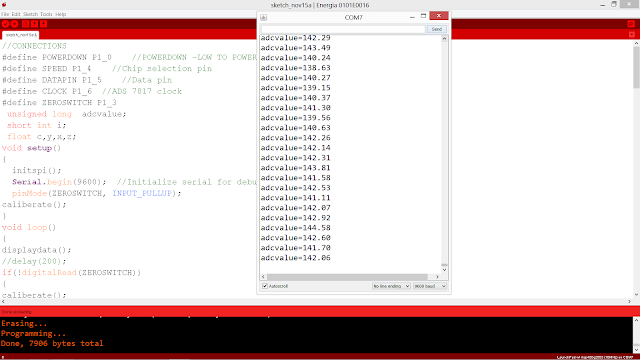Viewport: 640px width, 360px height.
Task: Open the tab options arrow below Serial Monitor icon
Action: pos(632,35)
